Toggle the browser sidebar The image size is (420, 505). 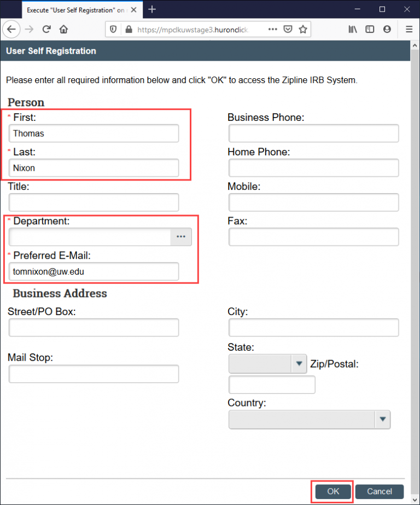tap(370, 29)
